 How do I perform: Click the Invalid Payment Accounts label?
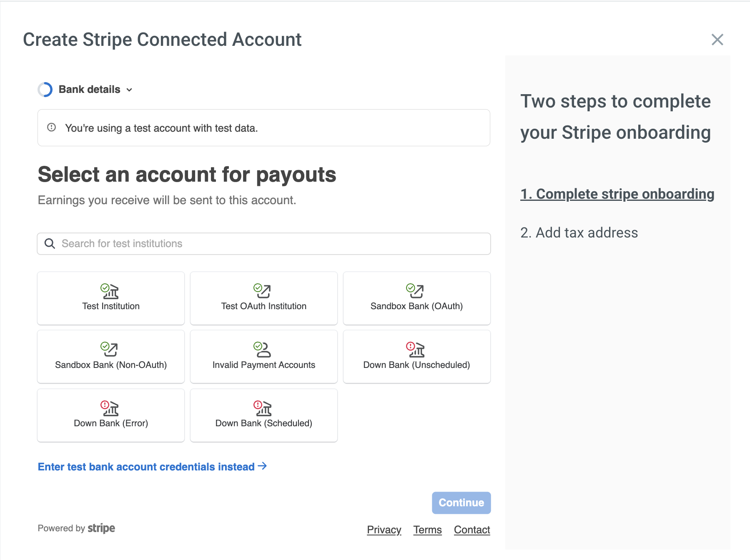coord(264,365)
